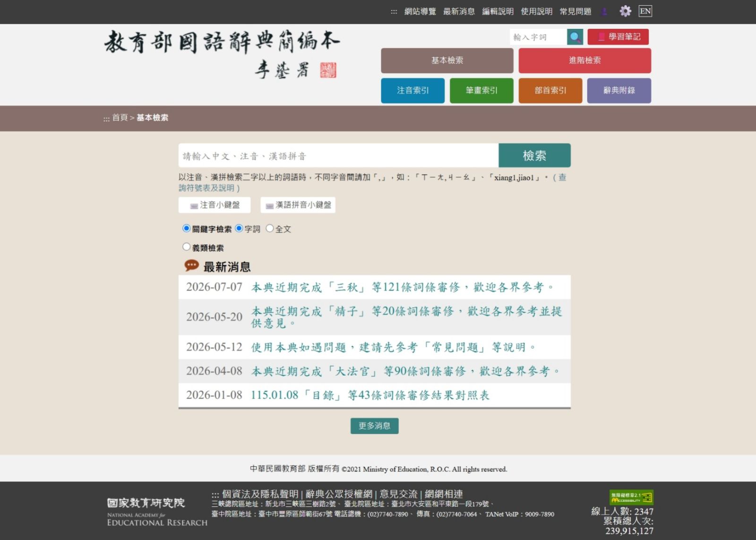The image size is (756, 540).
Task: Click the header 輸入字詞 quick search field
Action: pyautogui.click(x=538, y=37)
